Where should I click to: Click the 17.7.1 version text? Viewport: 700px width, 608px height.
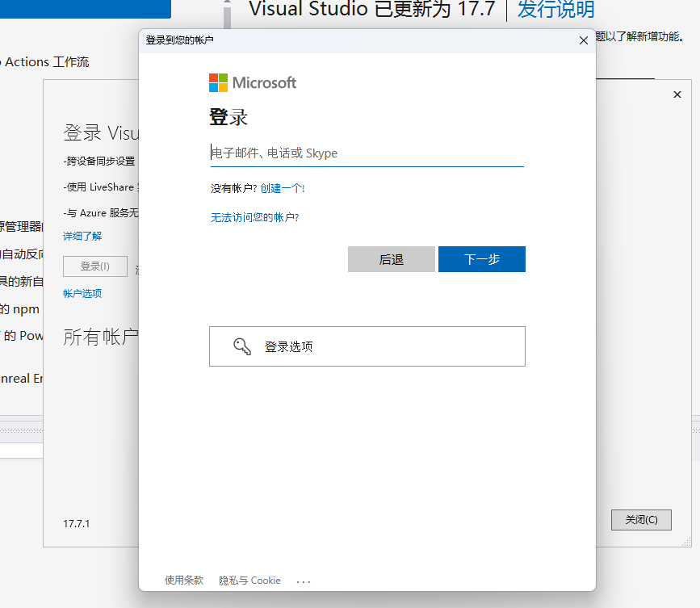[x=77, y=523]
